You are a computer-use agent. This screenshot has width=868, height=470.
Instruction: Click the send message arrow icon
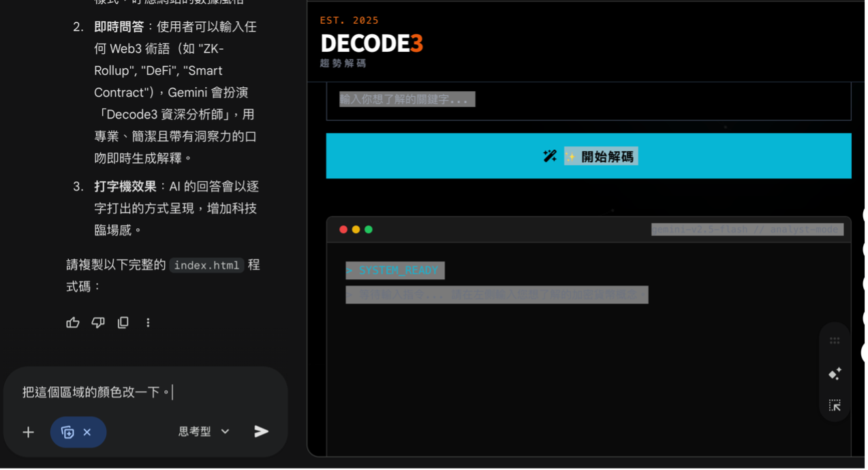[261, 431]
